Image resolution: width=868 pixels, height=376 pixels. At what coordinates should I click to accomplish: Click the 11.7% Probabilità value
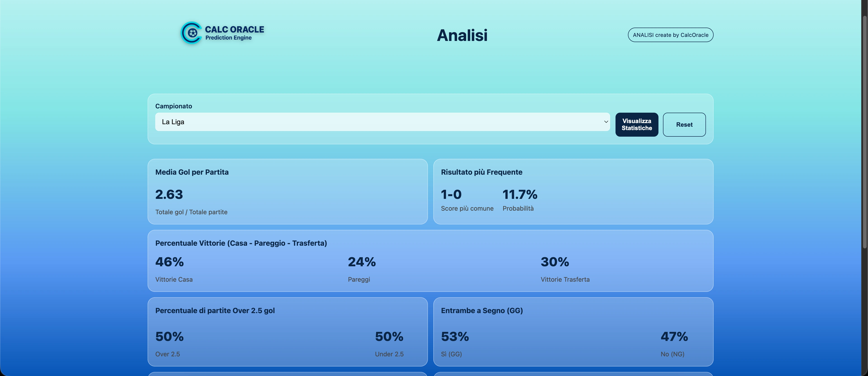point(520,195)
